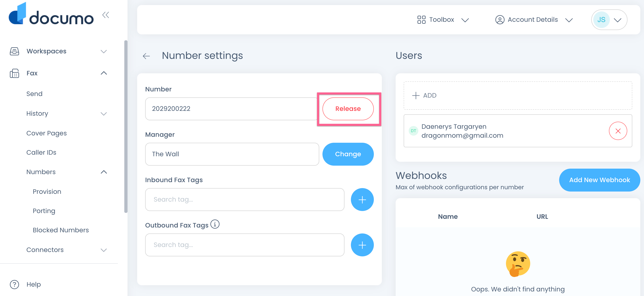Click the Account Details label
This screenshot has width=644, height=296.
point(533,20)
